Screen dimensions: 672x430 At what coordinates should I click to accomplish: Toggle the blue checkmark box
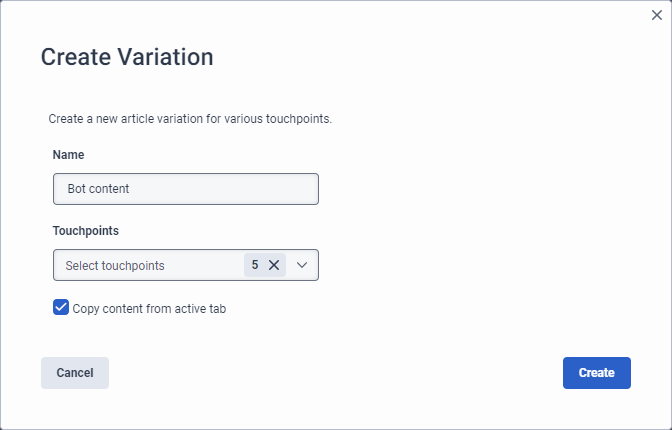pyautogui.click(x=61, y=308)
